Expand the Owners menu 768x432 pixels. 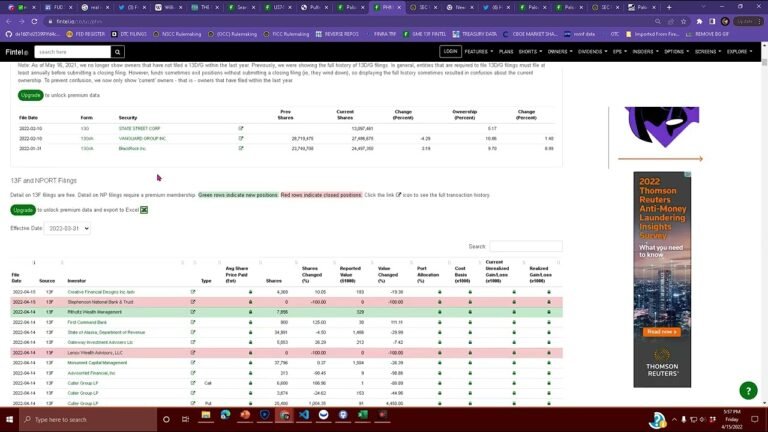click(x=560, y=51)
